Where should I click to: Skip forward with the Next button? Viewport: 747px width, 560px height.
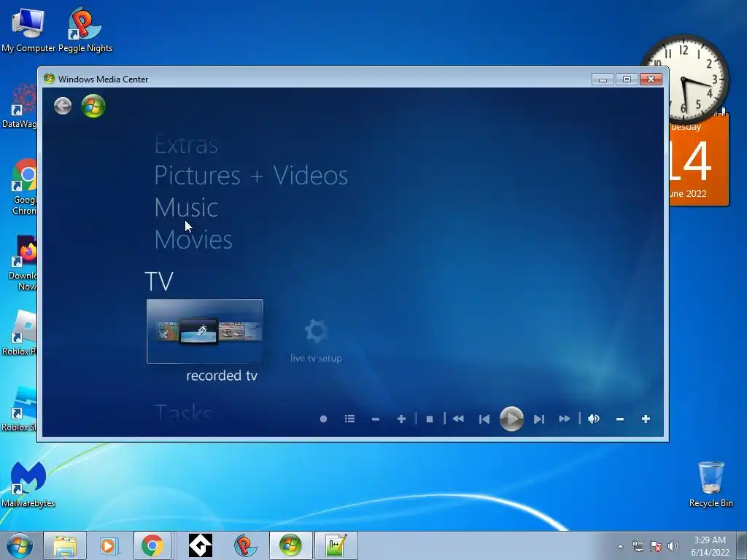539,419
